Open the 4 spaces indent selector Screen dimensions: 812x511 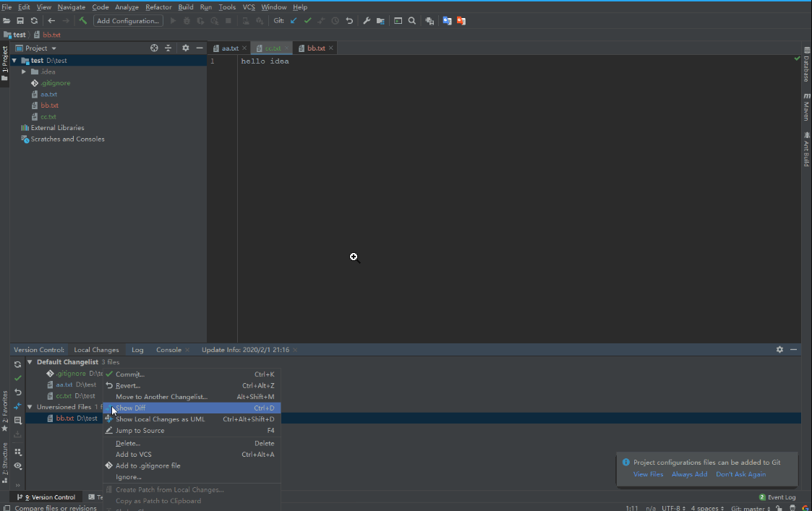pyautogui.click(x=707, y=508)
